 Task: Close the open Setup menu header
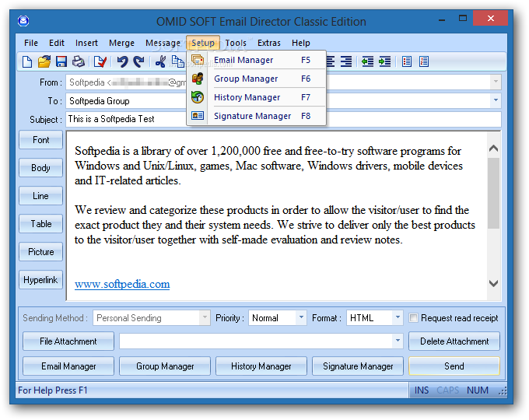[x=203, y=43]
